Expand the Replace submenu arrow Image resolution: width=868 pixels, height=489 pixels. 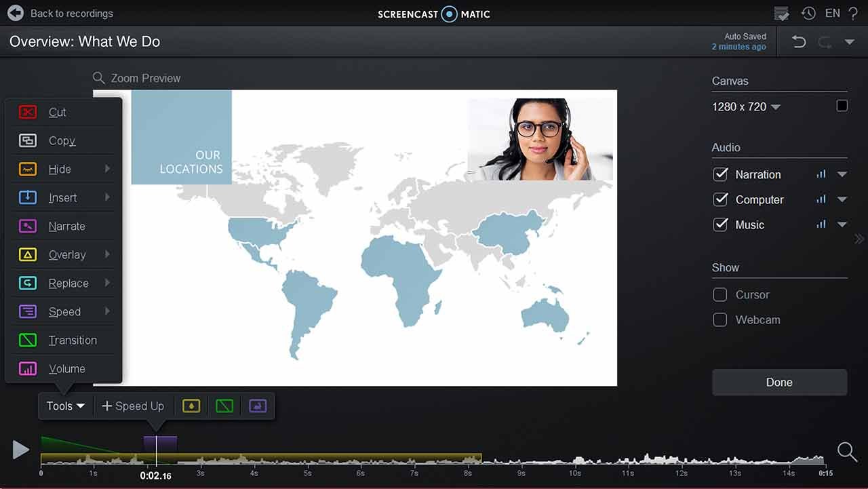(x=107, y=283)
